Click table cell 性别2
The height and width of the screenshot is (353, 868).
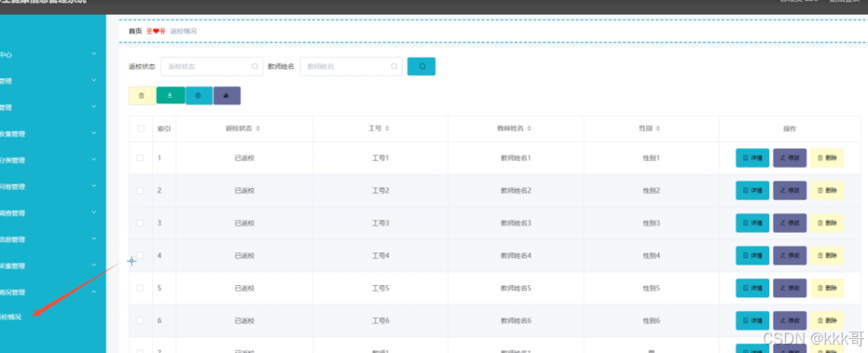tap(652, 190)
